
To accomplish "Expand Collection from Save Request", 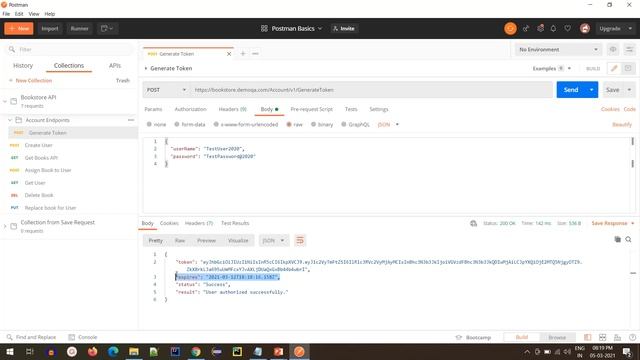I will click(x=5, y=226).
